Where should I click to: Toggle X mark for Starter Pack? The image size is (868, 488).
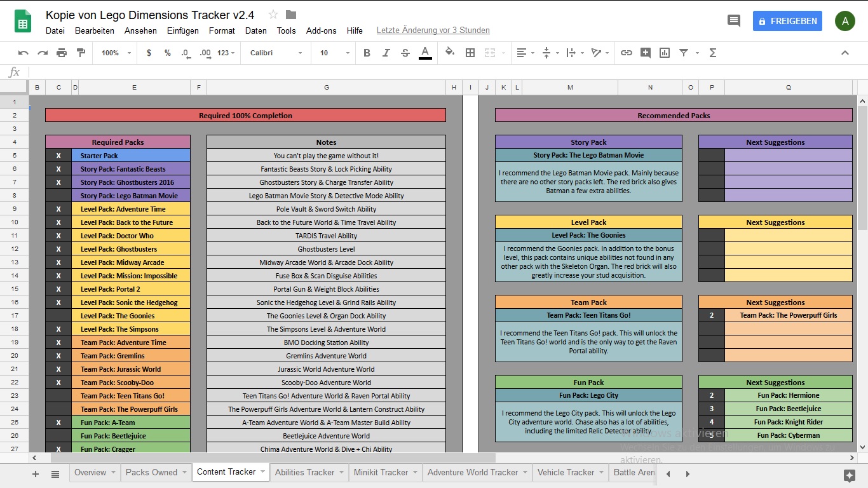pyautogui.click(x=58, y=156)
